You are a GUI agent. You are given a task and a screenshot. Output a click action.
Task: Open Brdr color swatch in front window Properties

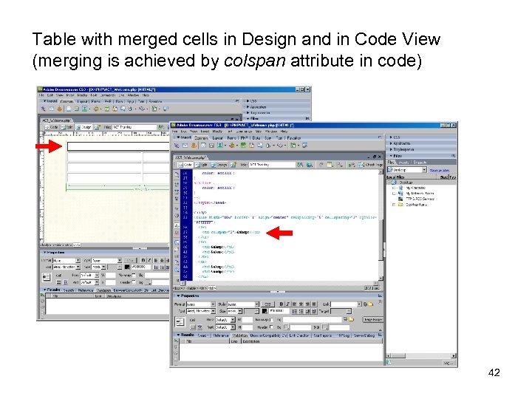(325, 327)
